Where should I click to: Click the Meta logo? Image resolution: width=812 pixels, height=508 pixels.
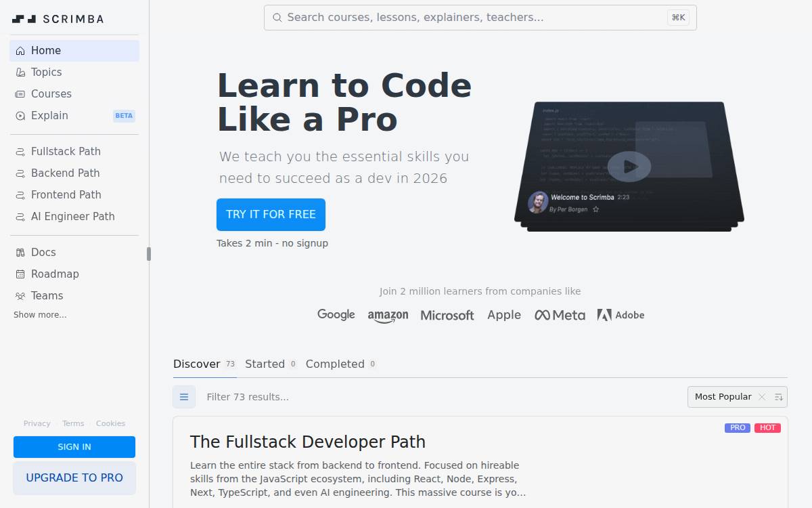(x=560, y=316)
